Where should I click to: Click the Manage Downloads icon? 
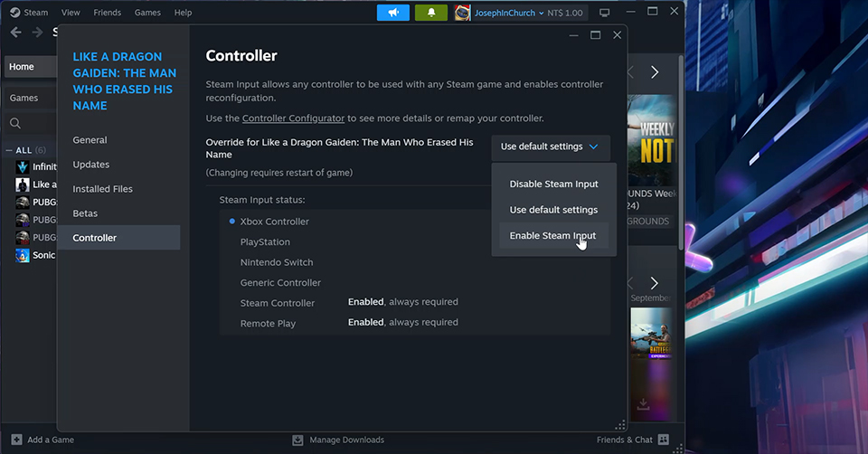tap(297, 440)
